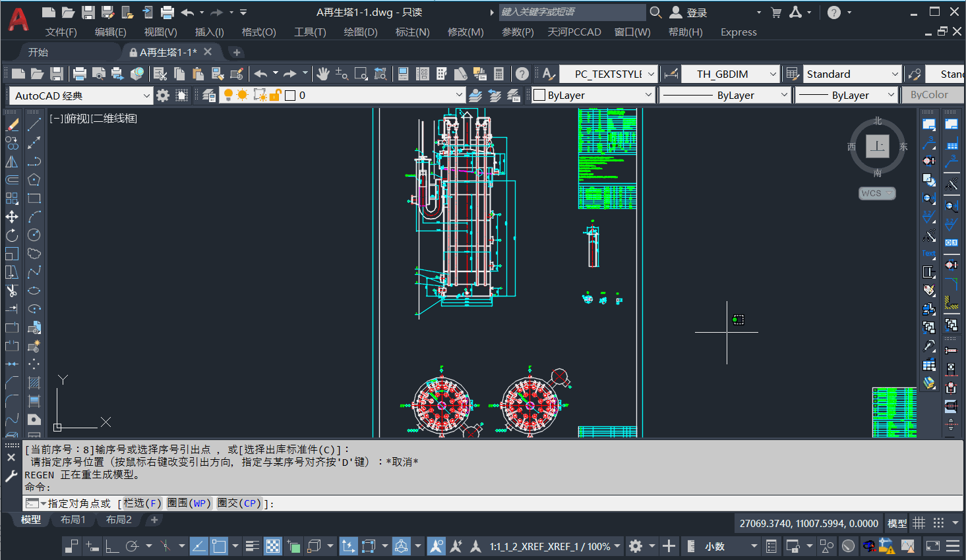Select the Rotate tool in modify toolbar
This screenshot has height=560, width=966.
[12, 235]
